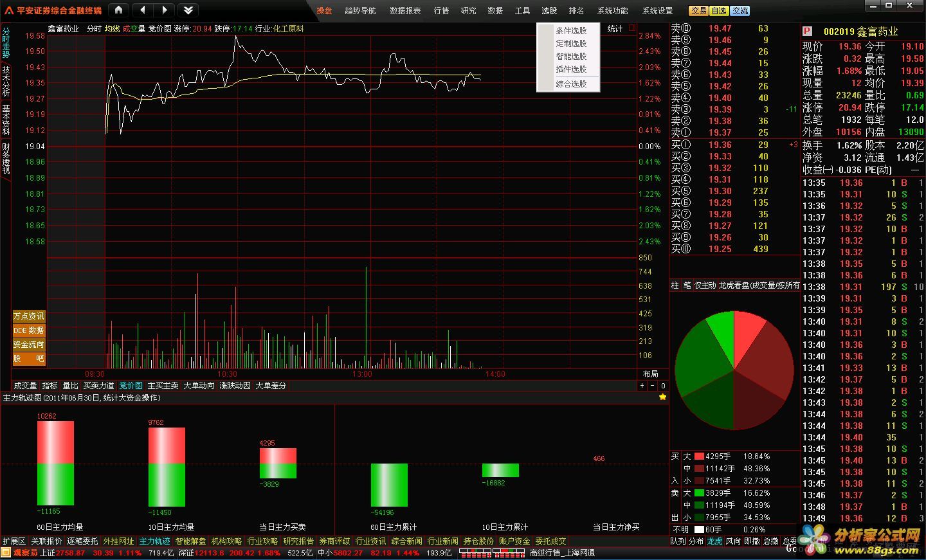Click the red P icon near 鑫富药业
This screenshot has height=560, width=926.
(x=807, y=31)
